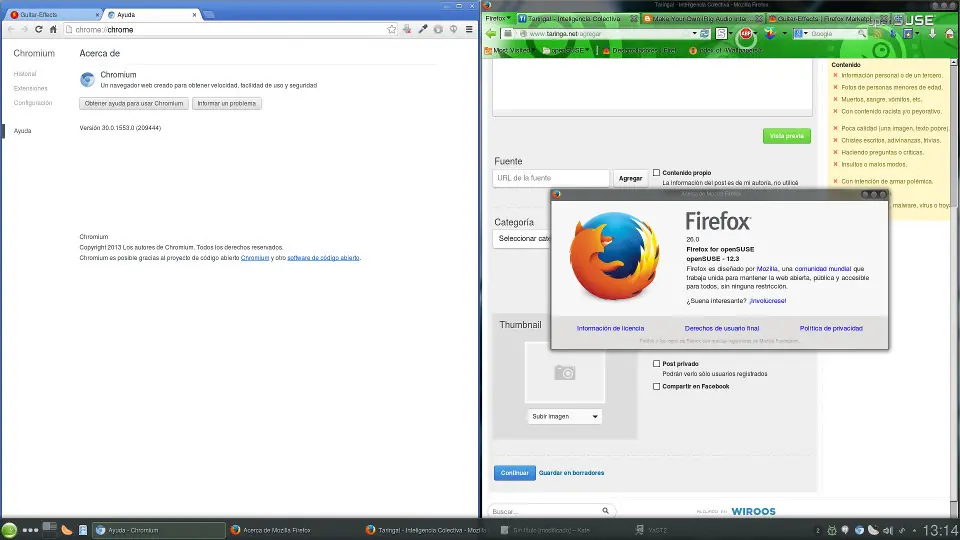
Task: Click the RSS feed icon in Firefox toolbar
Action: (877, 34)
